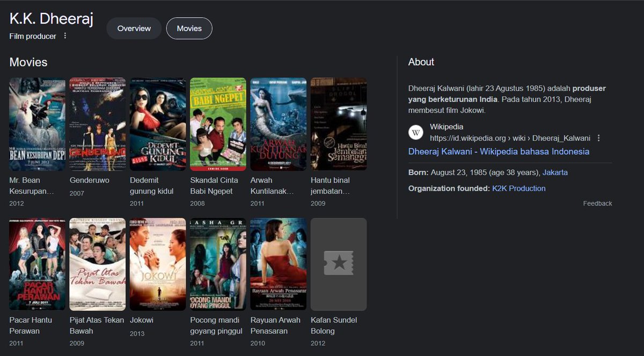Click the Film producer subtitle

click(x=33, y=37)
